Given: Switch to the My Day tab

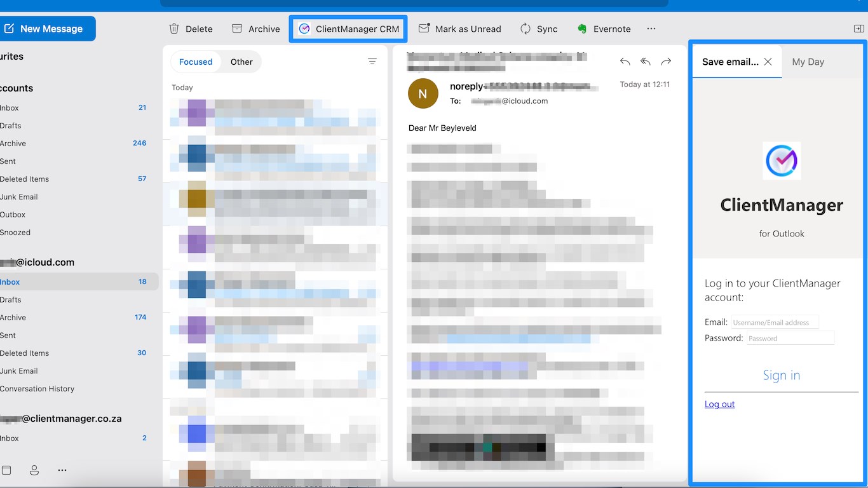Looking at the screenshot, I should (x=808, y=62).
